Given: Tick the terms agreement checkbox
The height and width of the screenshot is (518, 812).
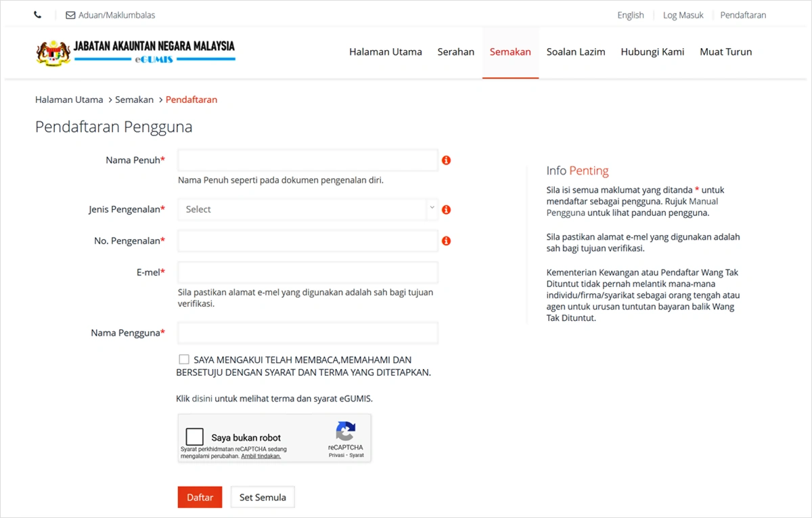Looking at the screenshot, I should click(x=184, y=360).
